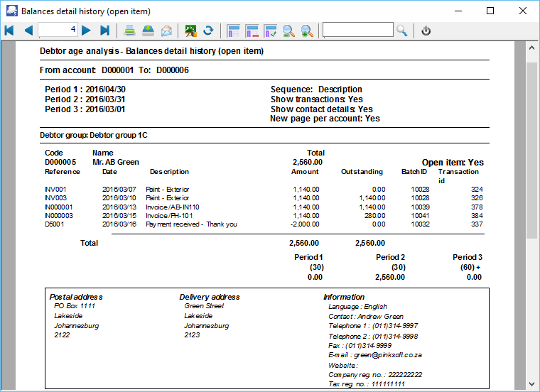Image resolution: width=540 pixels, height=392 pixels.
Task: Go to the first page of report
Action: pyautogui.click(x=9, y=30)
